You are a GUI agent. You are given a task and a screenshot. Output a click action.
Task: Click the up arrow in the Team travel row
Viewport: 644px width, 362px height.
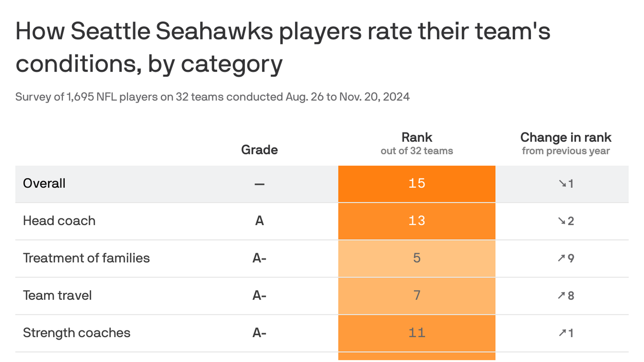point(561,295)
